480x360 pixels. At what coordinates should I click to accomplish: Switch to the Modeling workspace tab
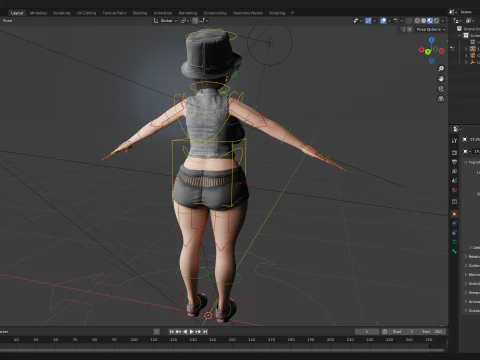(38, 13)
